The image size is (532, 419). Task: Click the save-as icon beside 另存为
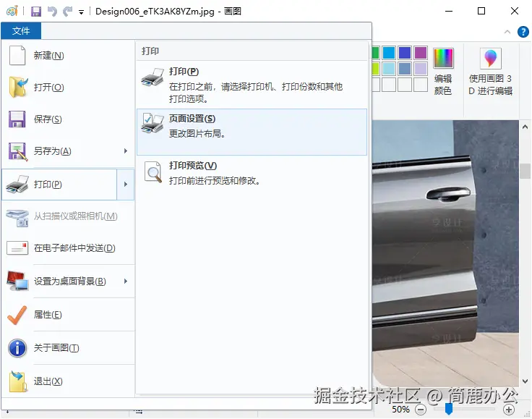(17, 151)
